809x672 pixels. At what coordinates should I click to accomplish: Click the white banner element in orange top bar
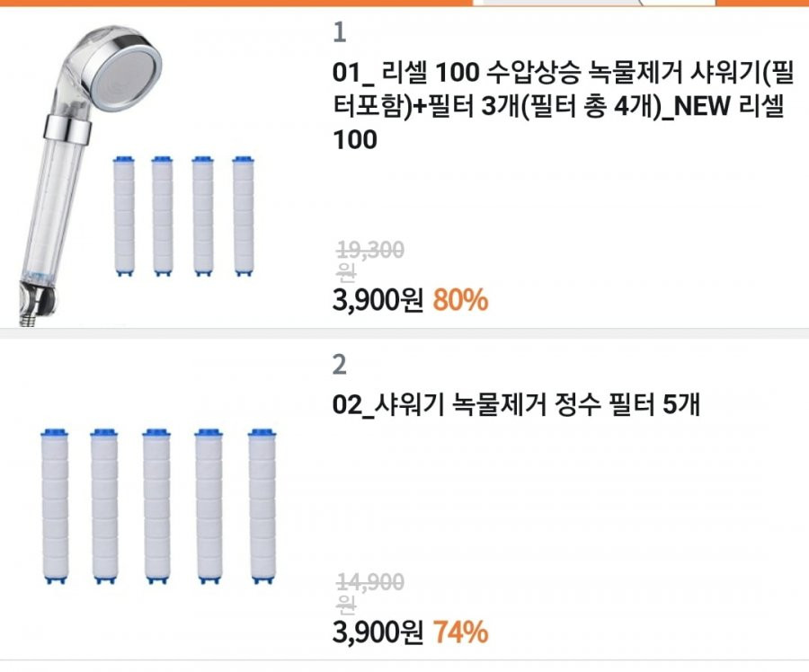(x=593, y=3)
